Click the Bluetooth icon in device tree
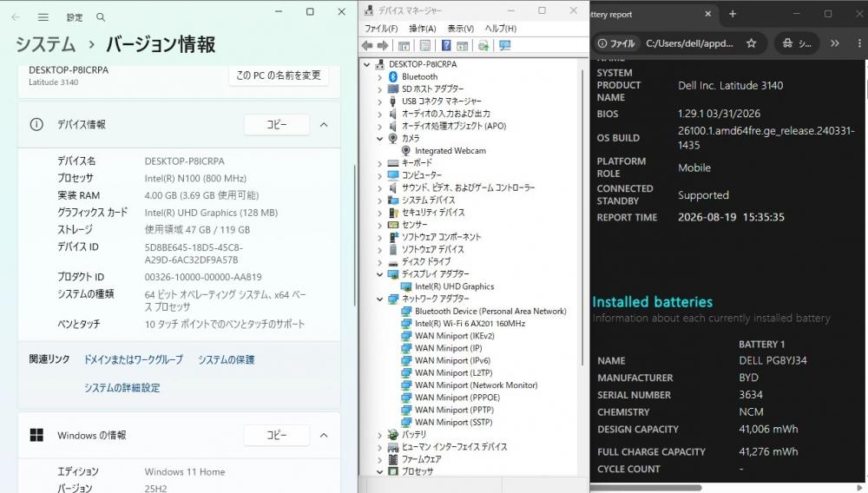Image resolution: width=868 pixels, height=493 pixels. pos(393,77)
